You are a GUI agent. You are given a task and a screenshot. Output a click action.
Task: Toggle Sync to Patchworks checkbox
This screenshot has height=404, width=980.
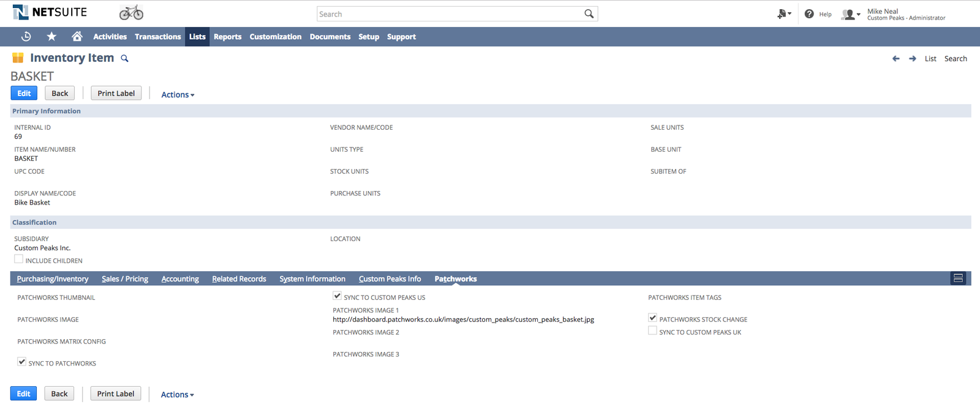point(21,362)
